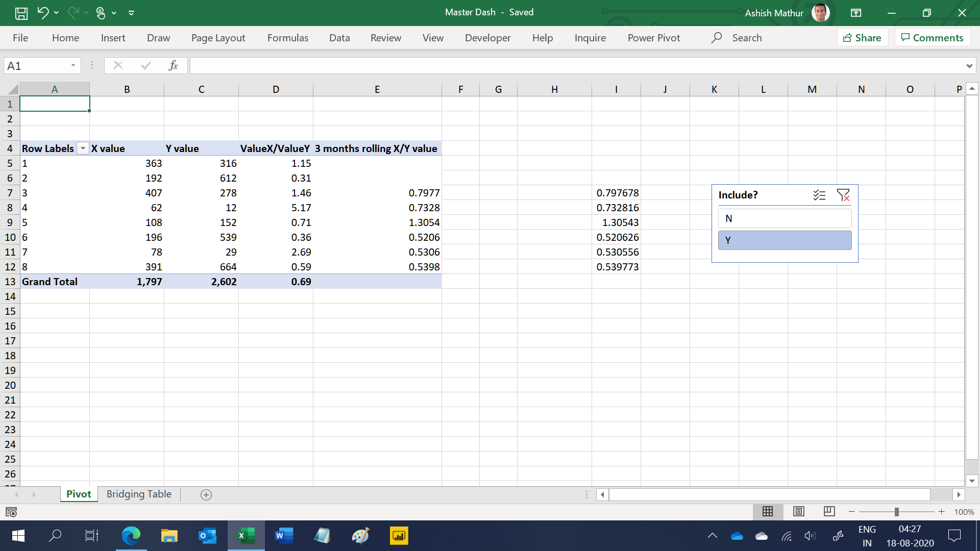980x551 pixels.
Task: Open Word from the taskbar
Action: (x=284, y=536)
